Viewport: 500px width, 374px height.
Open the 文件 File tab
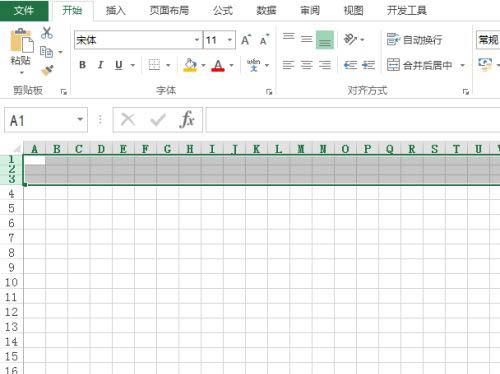point(24,10)
